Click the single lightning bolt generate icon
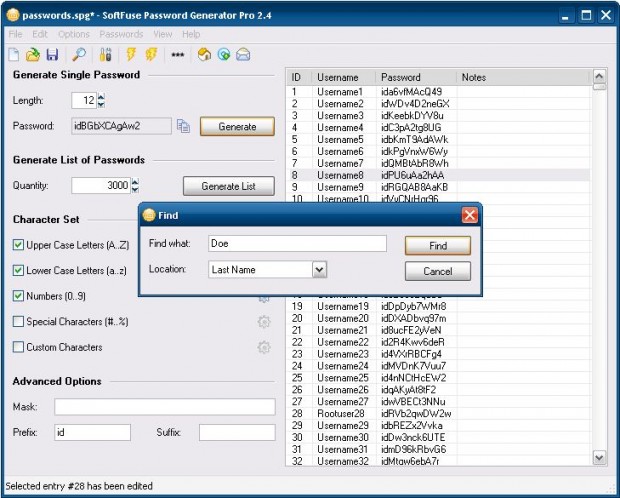The image size is (620, 498). (x=131, y=55)
